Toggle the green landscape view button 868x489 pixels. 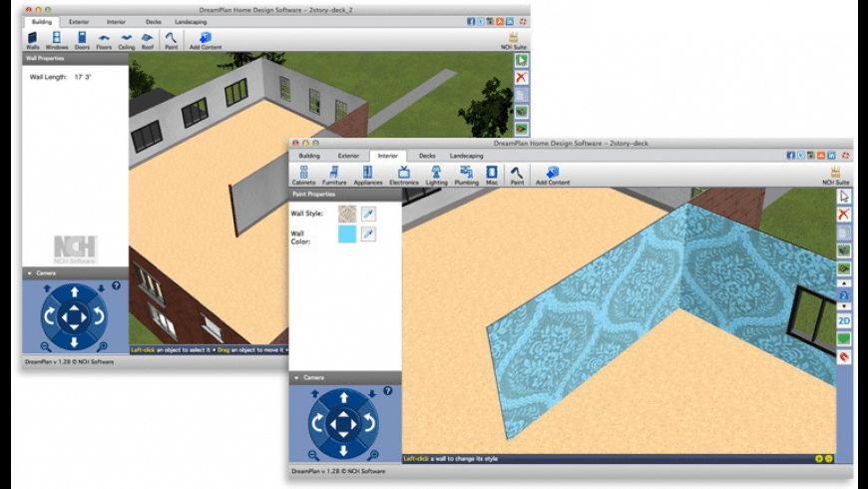point(844,338)
